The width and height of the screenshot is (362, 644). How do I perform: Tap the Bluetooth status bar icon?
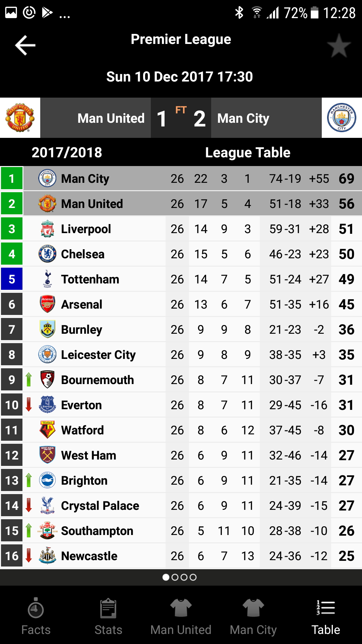pyautogui.click(x=239, y=13)
